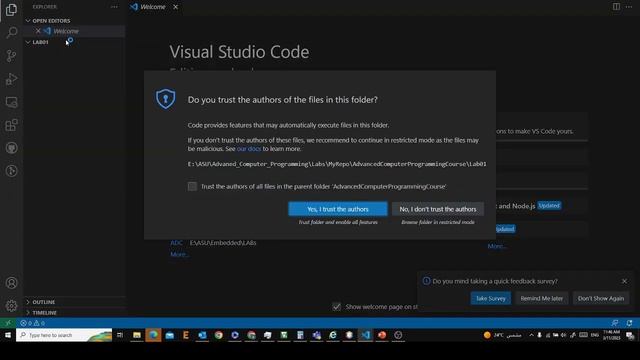Close the Welcome tab

pos(176,7)
